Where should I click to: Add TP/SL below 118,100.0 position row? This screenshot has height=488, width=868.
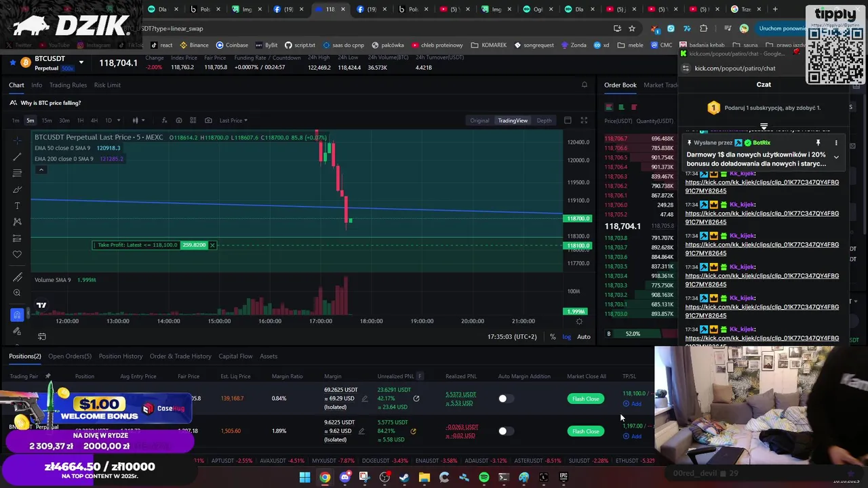(x=632, y=404)
